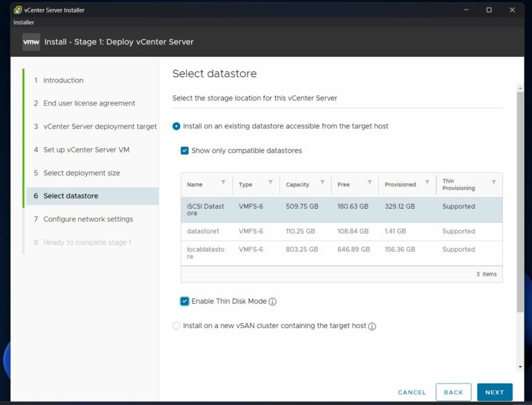The image size is (532, 405).
Task: Click the Provisioned column header
Action: tap(400, 184)
